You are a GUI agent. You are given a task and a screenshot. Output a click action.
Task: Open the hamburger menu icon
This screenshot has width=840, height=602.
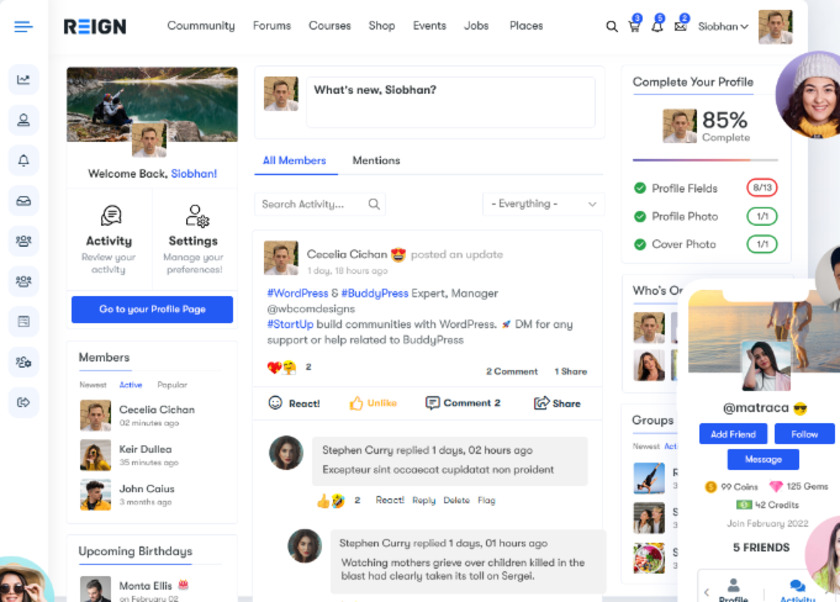23,26
